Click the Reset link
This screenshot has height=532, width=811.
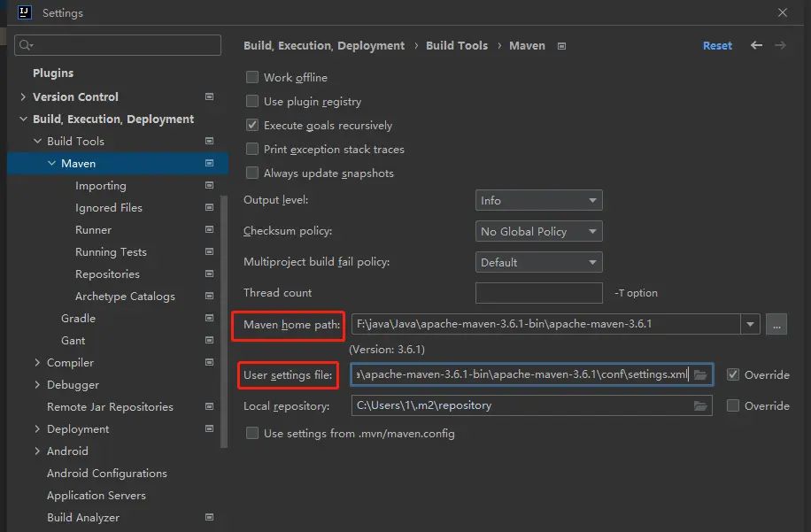tap(717, 46)
